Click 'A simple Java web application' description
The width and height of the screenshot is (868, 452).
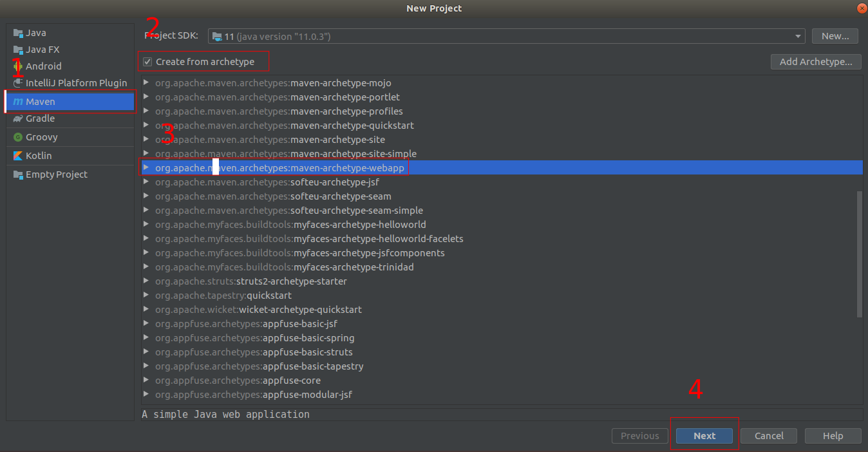coord(225,415)
